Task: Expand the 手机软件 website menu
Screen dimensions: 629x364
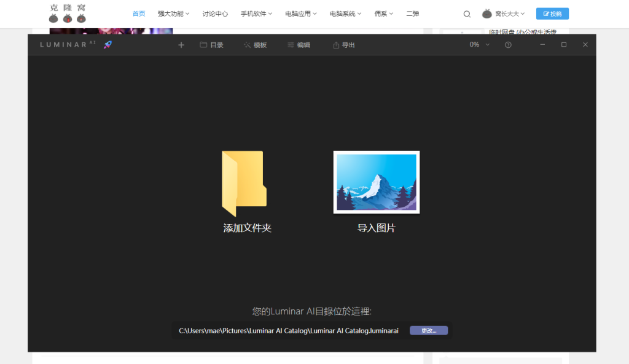Action: click(x=256, y=14)
